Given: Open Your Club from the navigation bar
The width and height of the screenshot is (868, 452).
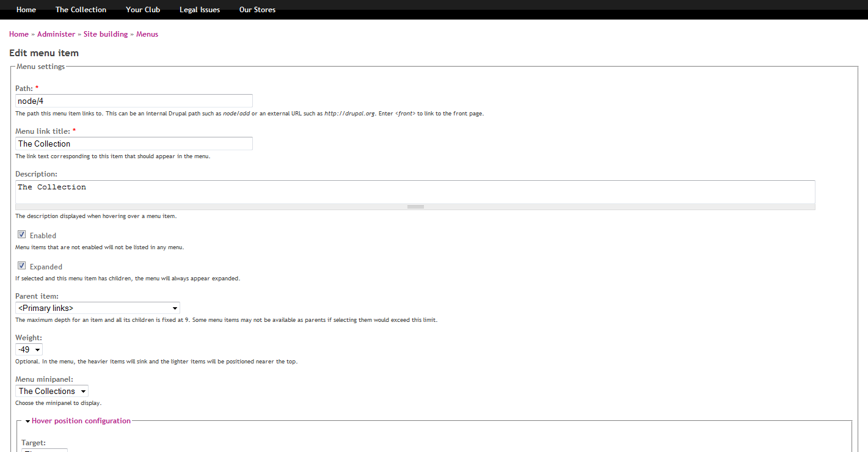Looking at the screenshot, I should [142, 9].
